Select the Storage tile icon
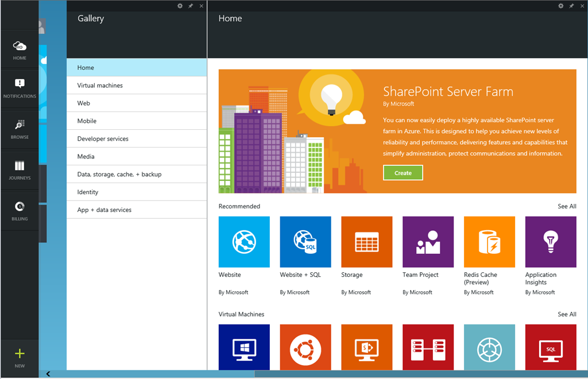Viewport: 588px width, 379px height. (367, 242)
